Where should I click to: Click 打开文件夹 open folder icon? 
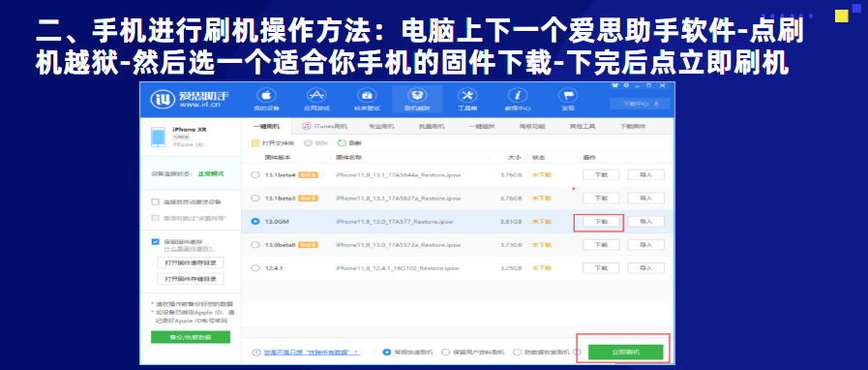(x=255, y=143)
